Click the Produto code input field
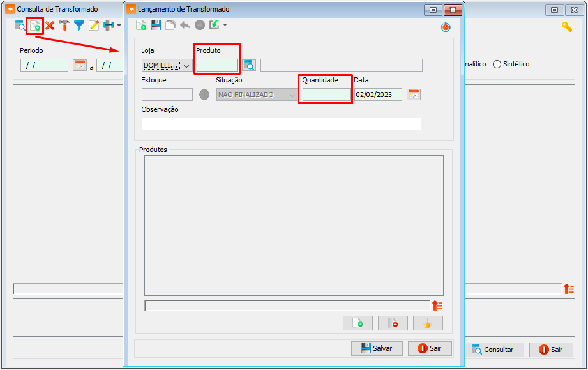Screen dimensions: 588x370 pyautogui.click(x=217, y=65)
